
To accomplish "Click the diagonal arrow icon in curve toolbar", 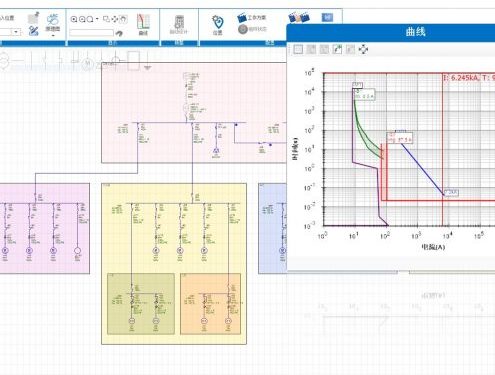I will (x=337, y=50).
